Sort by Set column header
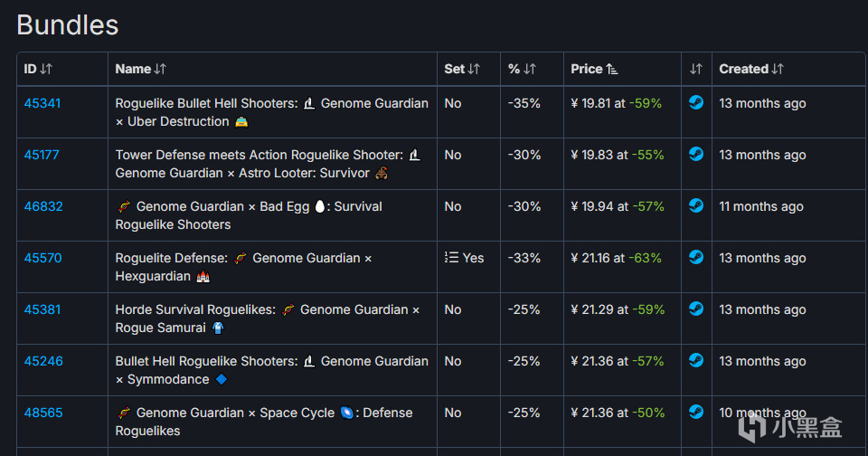This screenshot has height=456, width=868. click(462, 69)
